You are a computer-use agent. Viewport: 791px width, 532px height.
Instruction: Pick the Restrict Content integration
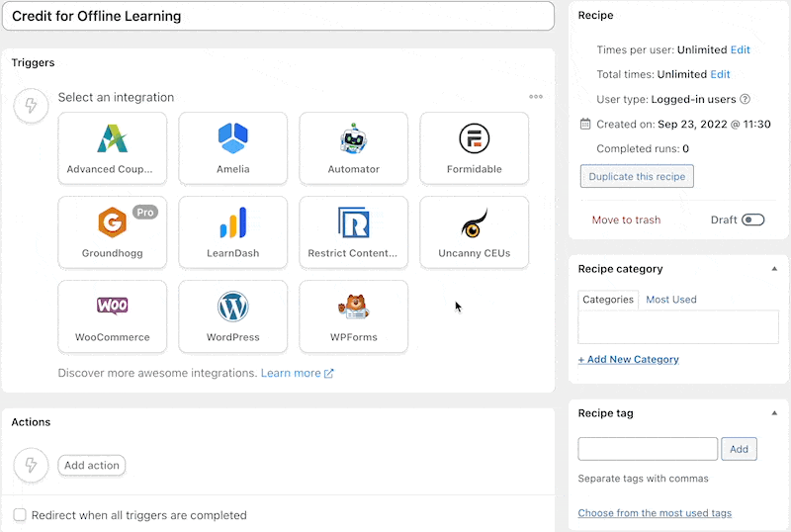tap(353, 232)
